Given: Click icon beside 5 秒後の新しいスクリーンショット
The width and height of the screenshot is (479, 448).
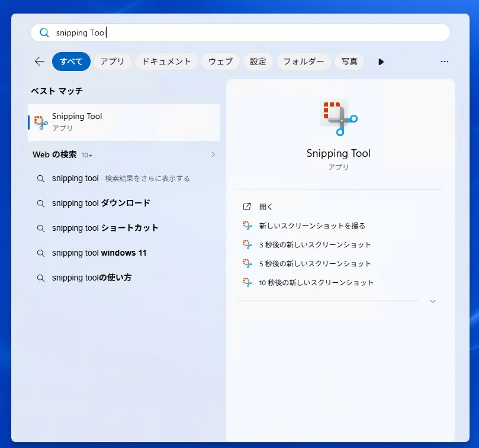Looking at the screenshot, I should coord(247,263).
